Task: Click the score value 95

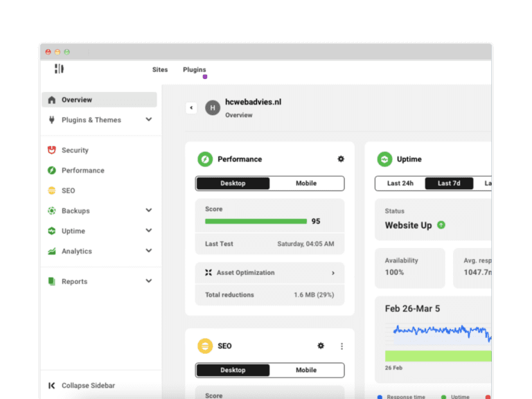Action: (x=316, y=221)
